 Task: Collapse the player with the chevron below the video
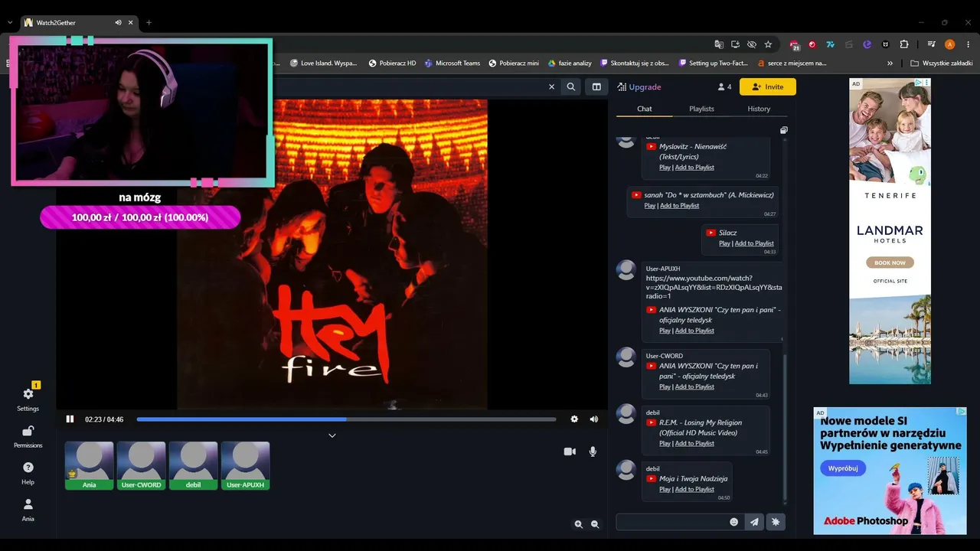[332, 435]
